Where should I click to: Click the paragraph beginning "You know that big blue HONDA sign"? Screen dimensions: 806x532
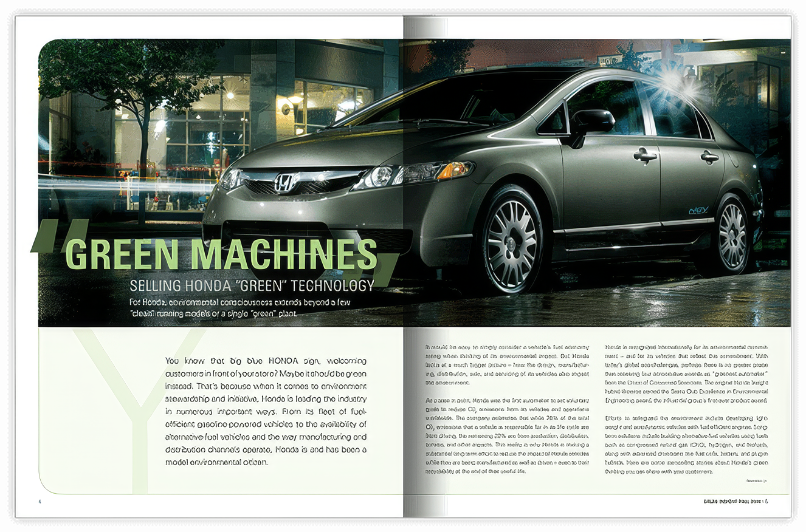pyautogui.click(x=266, y=411)
